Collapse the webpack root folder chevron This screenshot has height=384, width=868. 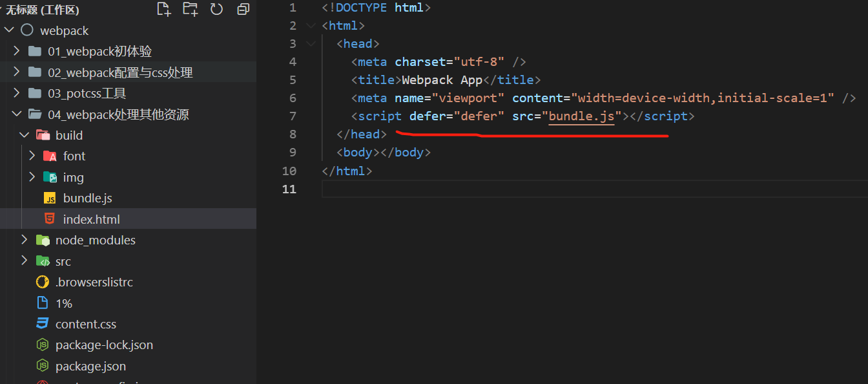(9, 30)
